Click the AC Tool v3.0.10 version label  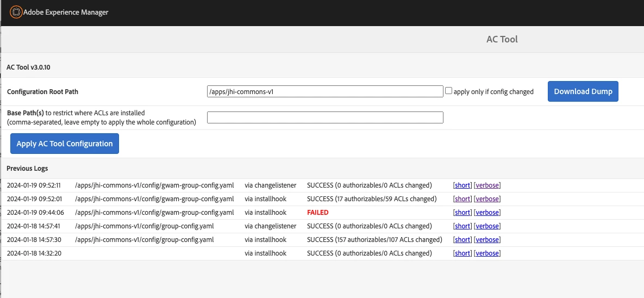(28, 67)
